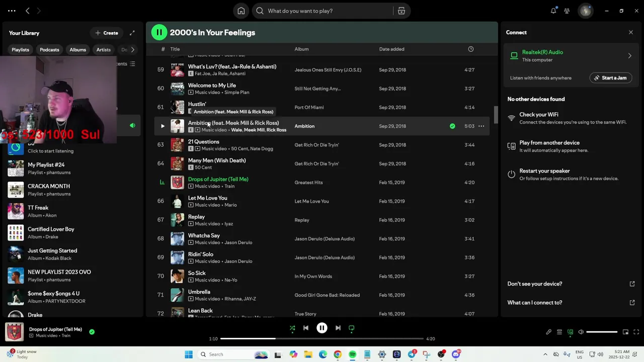Open the three-dot app menu

pyautogui.click(x=12, y=11)
